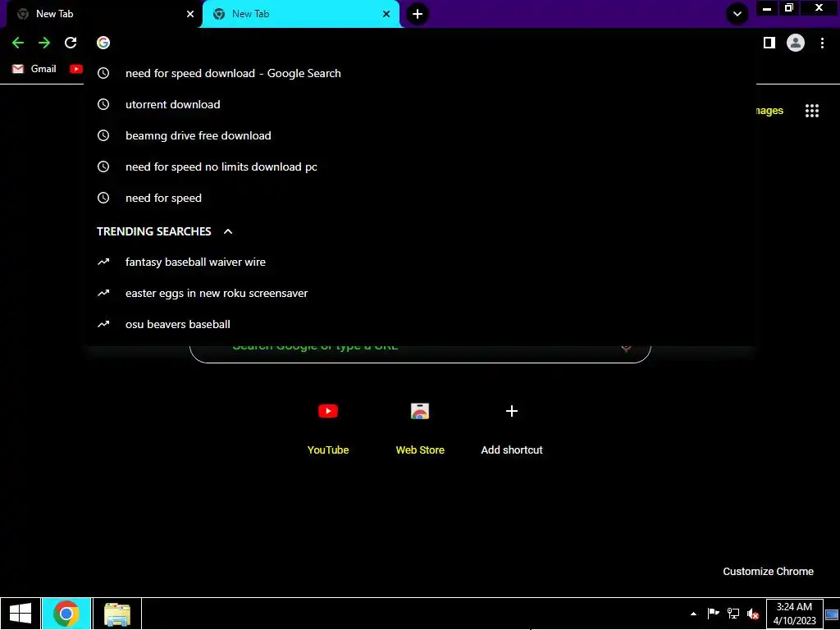
Task: Select 'fantasy baseball waiver wire' trending search
Action: [x=420, y=262]
